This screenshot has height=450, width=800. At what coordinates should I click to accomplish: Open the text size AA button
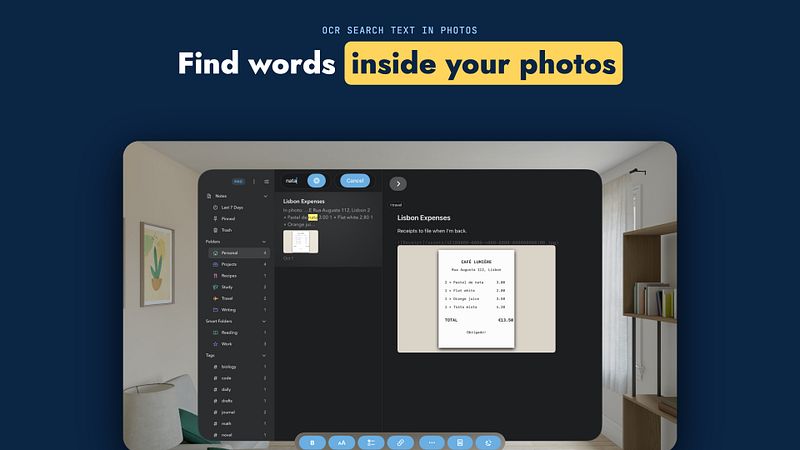[342, 443]
